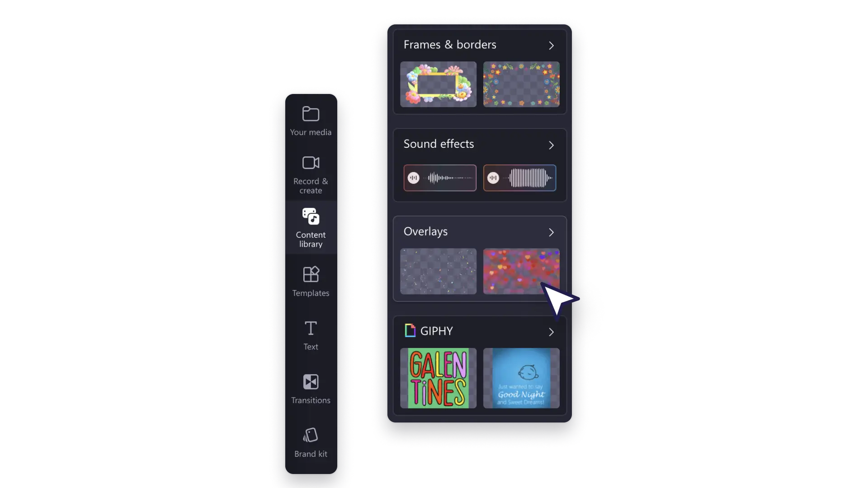Access Brand kit settings
Image resolution: width=868 pixels, height=488 pixels.
tap(310, 443)
